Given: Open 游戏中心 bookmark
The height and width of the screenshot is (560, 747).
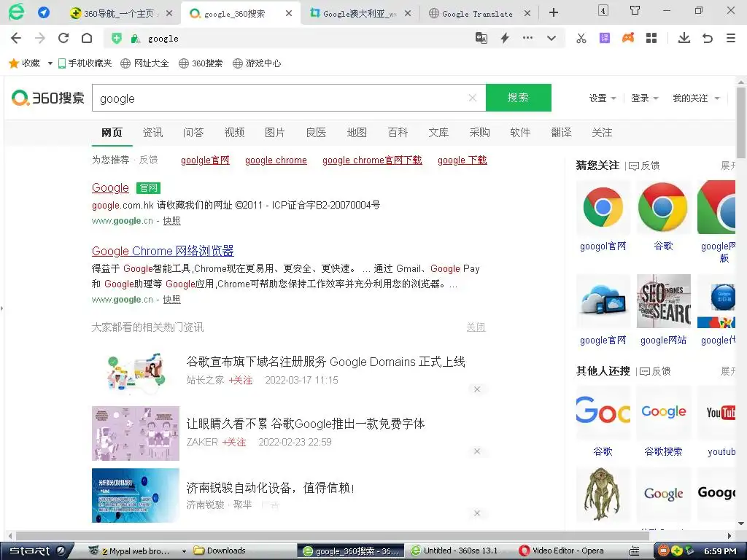Looking at the screenshot, I should click(x=257, y=63).
